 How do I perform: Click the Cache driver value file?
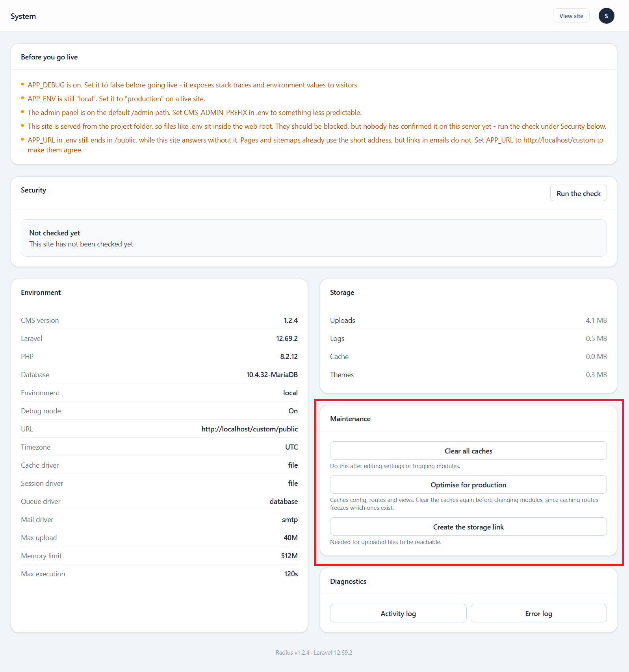pyautogui.click(x=293, y=465)
